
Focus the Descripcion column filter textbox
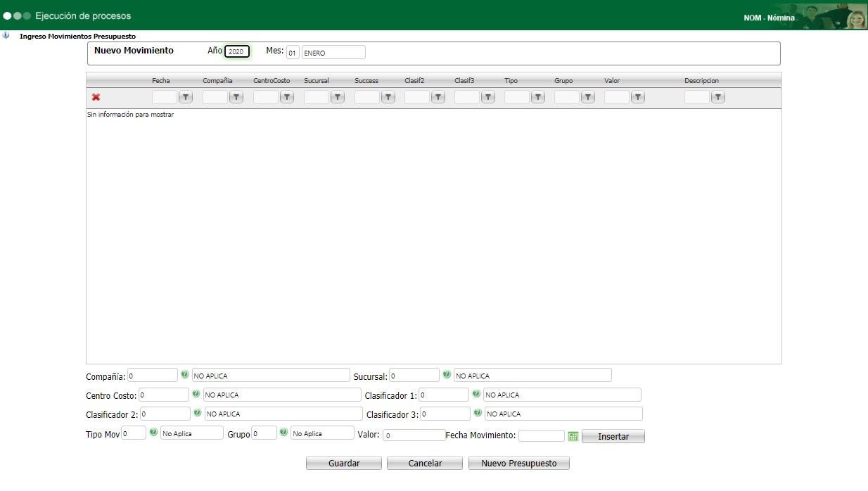click(697, 97)
